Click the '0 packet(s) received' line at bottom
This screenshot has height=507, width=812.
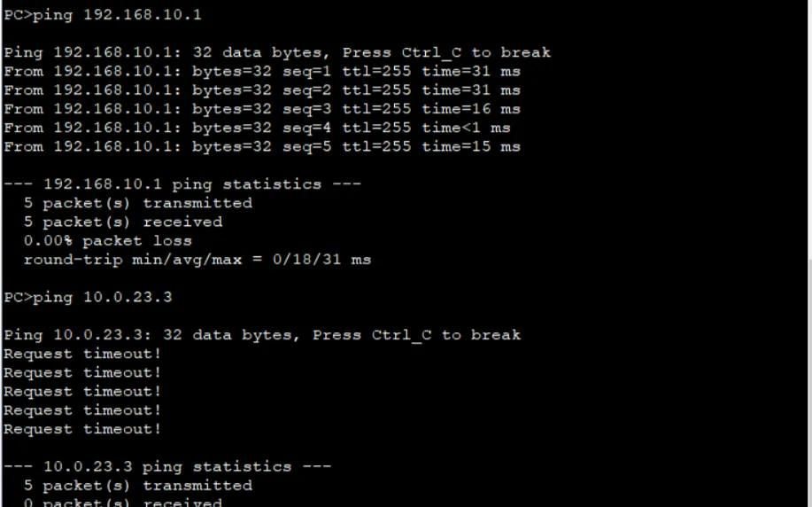123,502
